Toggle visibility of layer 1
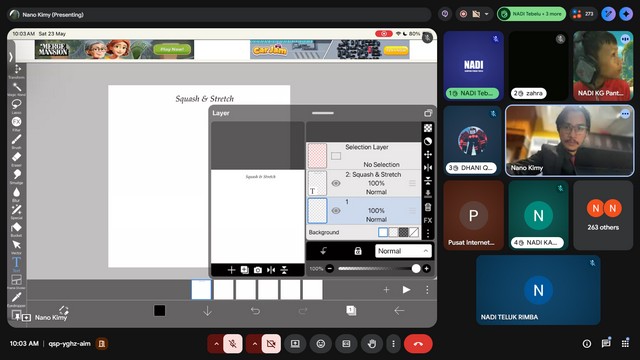640x360 pixels. coord(336,211)
